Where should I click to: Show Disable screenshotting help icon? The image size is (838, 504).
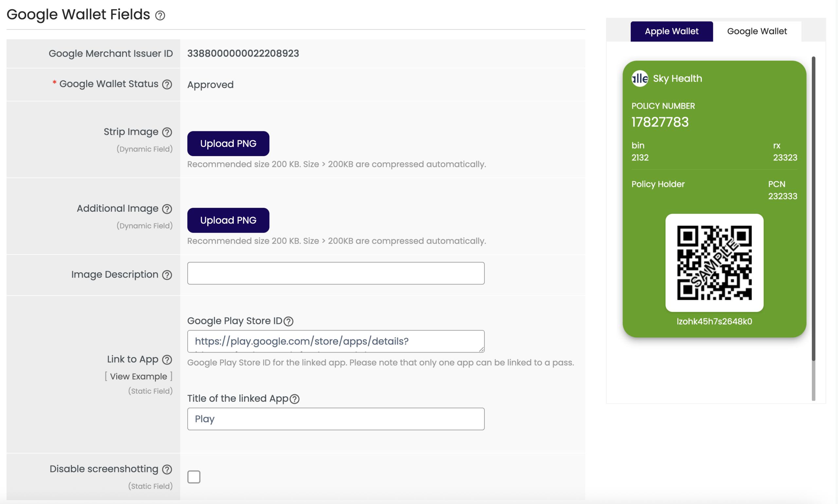point(167,469)
